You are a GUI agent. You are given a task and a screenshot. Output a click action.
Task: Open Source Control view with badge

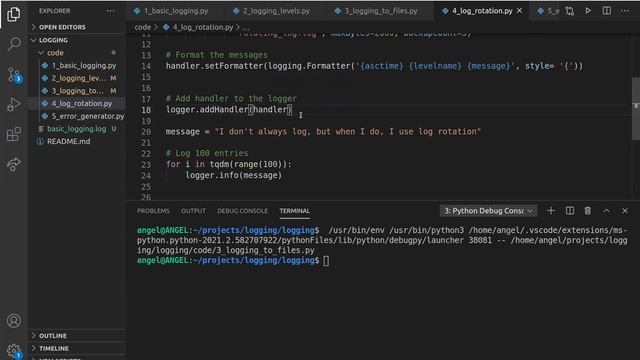pos(14,75)
